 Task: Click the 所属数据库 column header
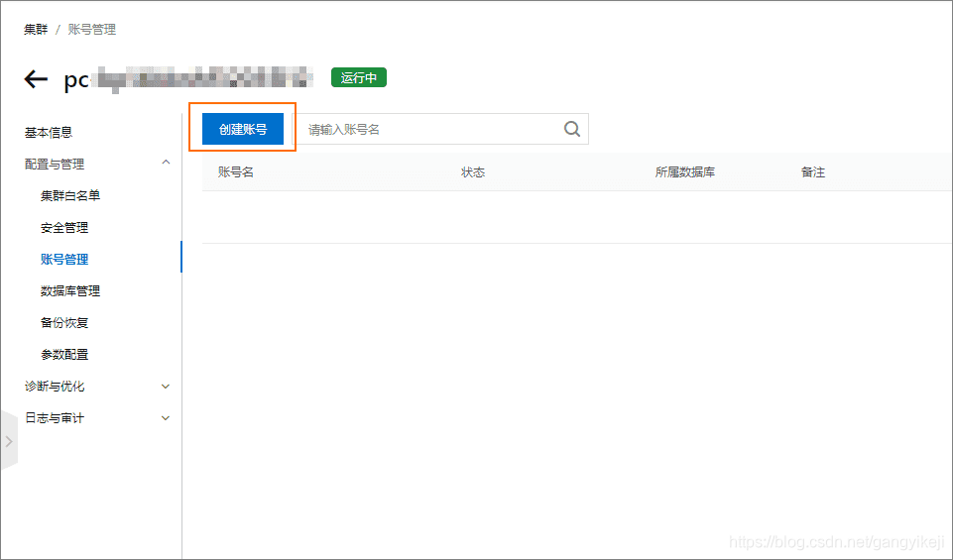point(685,172)
